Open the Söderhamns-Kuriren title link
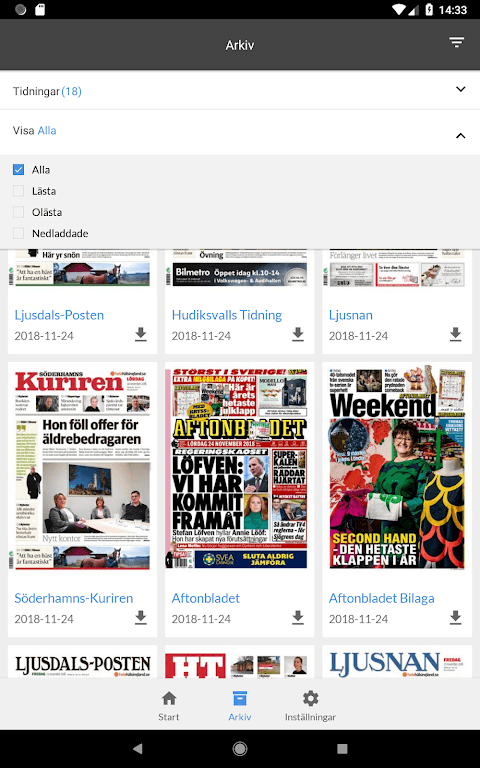 (x=73, y=598)
